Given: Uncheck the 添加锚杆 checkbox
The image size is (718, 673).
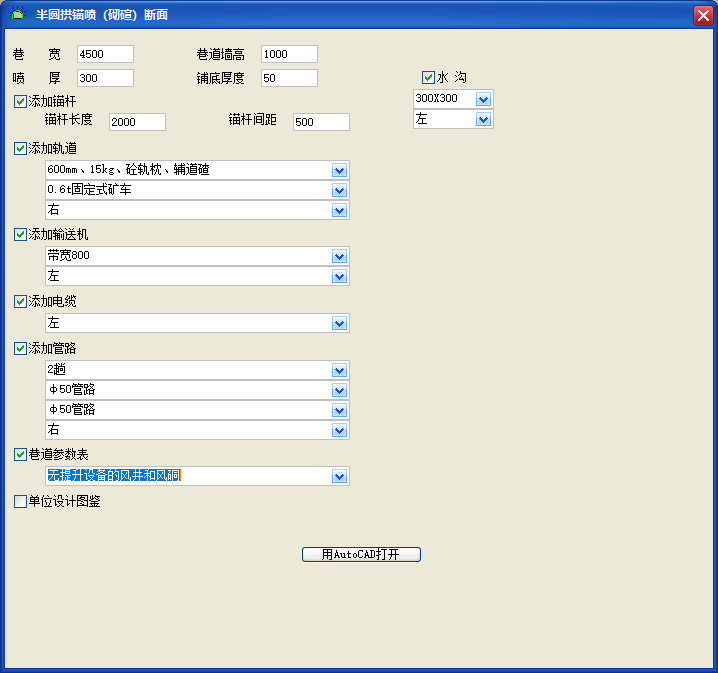Looking at the screenshot, I should (20, 101).
